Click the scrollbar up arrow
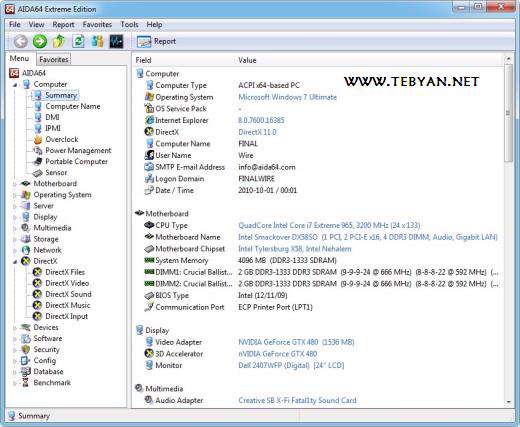Image resolution: width=520 pixels, height=427 pixels. [x=508, y=59]
